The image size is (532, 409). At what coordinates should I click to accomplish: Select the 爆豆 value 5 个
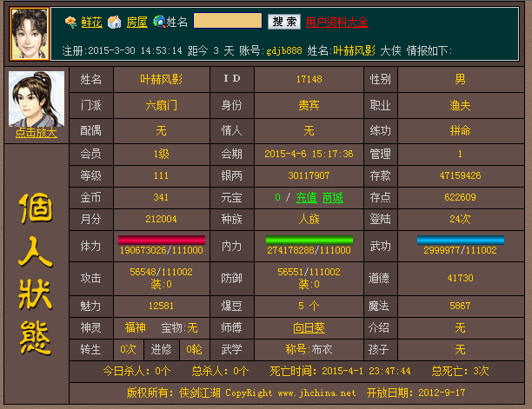point(309,306)
